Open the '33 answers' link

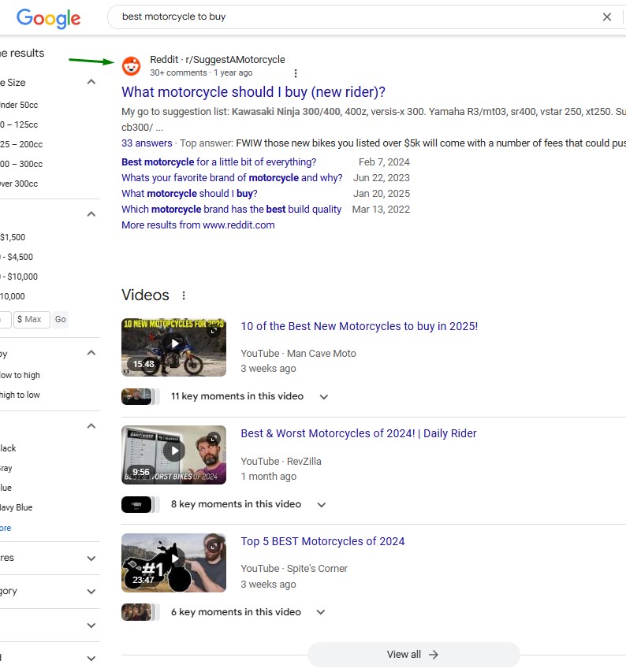coord(147,143)
